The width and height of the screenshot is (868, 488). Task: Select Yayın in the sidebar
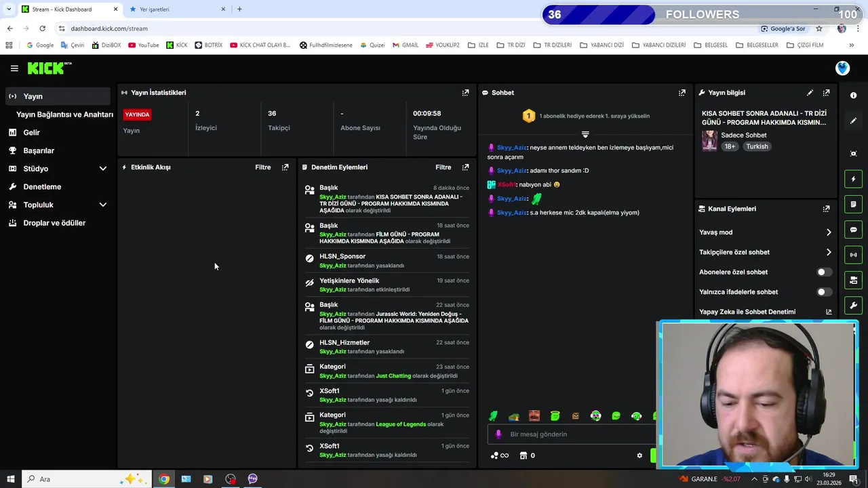point(58,96)
